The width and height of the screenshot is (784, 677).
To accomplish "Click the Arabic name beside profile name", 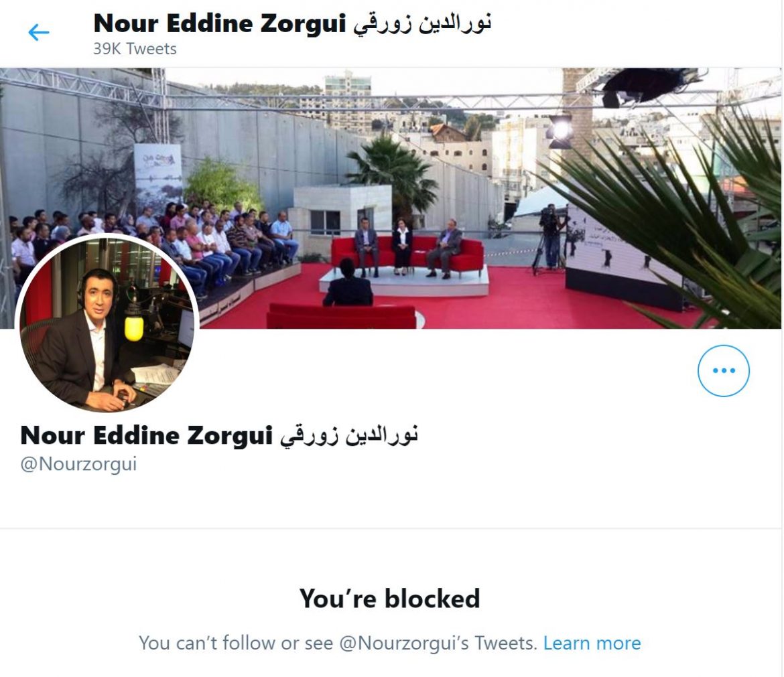I will [348, 435].
